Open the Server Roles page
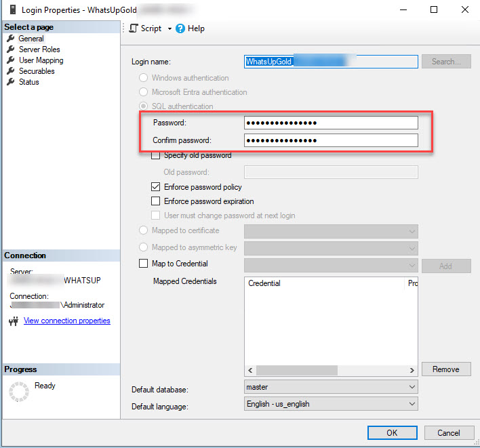The image size is (480, 448). [x=39, y=49]
